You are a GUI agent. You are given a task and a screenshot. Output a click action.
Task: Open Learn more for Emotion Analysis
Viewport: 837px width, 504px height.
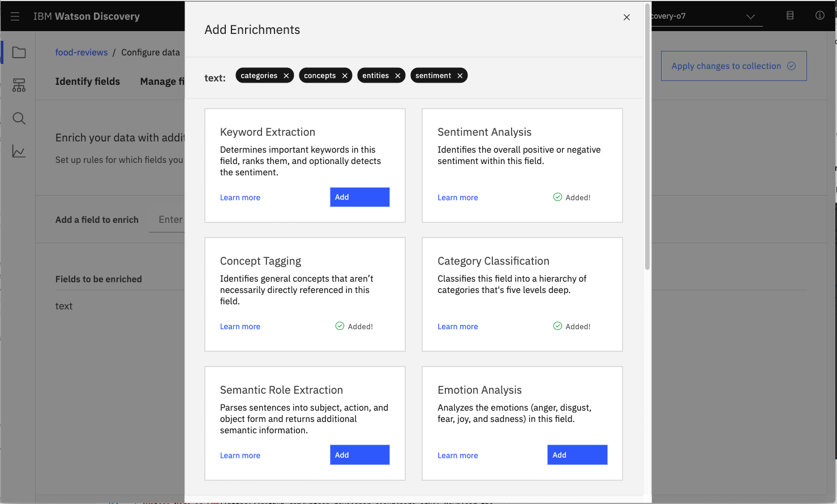coord(458,455)
